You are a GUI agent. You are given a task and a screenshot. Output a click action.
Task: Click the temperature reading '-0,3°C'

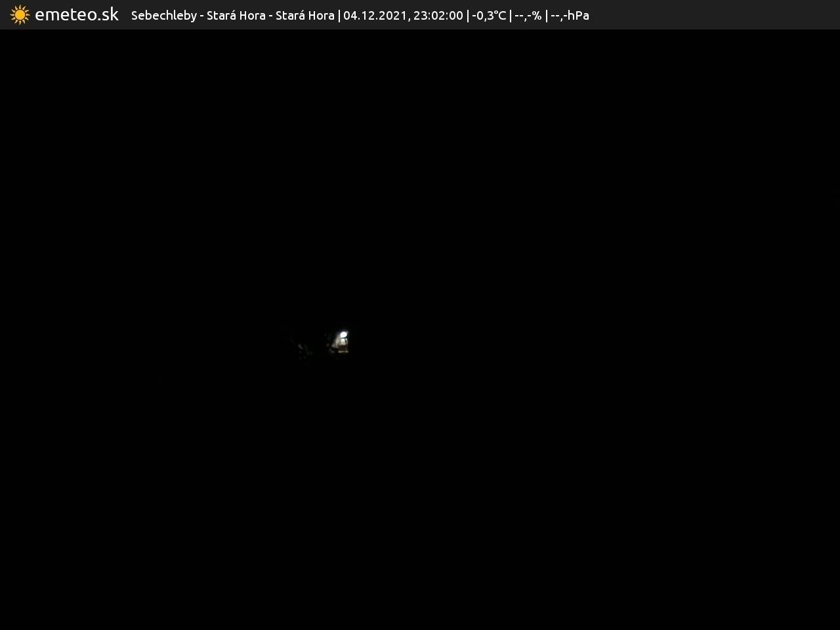489,15
